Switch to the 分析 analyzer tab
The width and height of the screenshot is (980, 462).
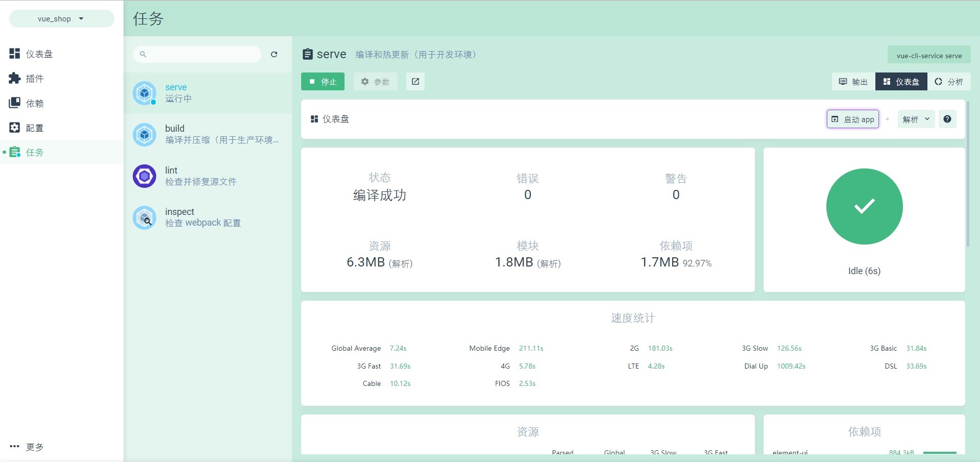tap(949, 82)
